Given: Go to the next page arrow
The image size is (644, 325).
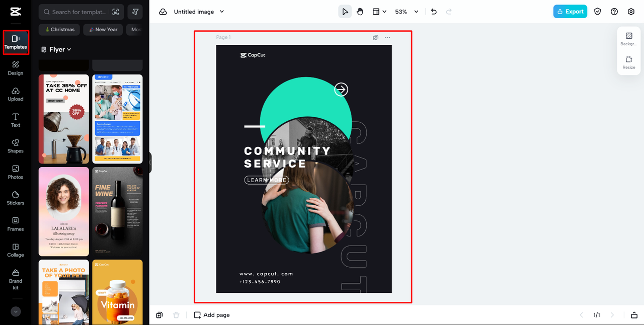Looking at the screenshot, I should 612,315.
